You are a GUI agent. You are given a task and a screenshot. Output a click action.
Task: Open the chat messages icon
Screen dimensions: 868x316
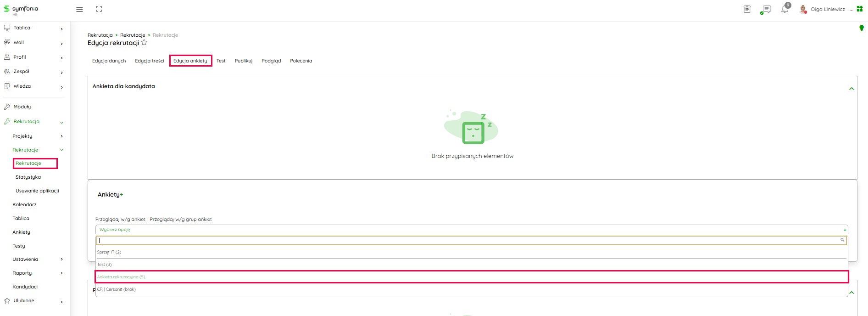(x=766, y=9)
